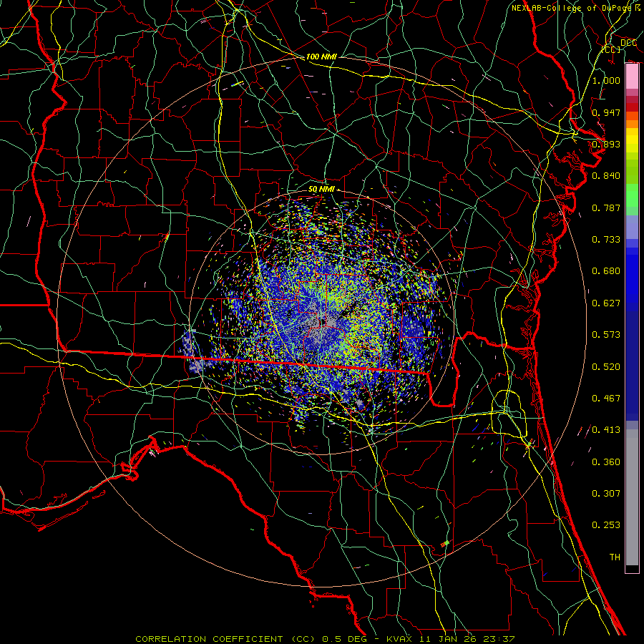Select the 0.840 scale value

pos(606,176)
